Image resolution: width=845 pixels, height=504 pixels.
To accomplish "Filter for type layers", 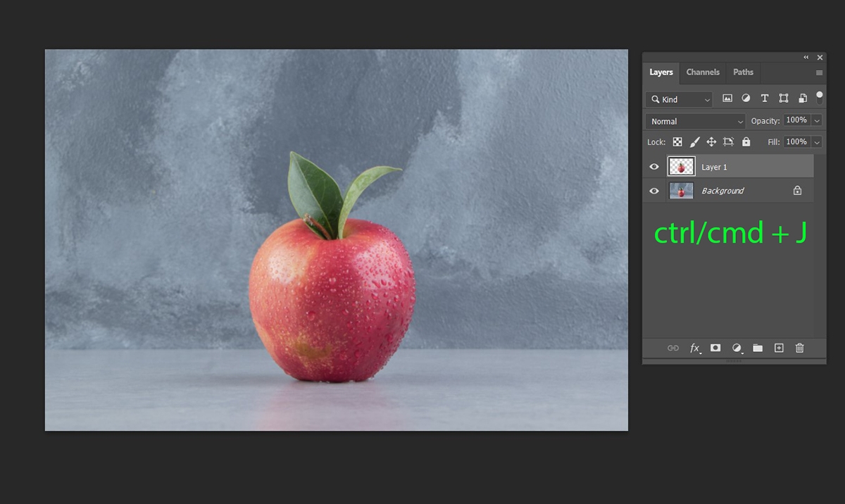I will pos(764,99).
